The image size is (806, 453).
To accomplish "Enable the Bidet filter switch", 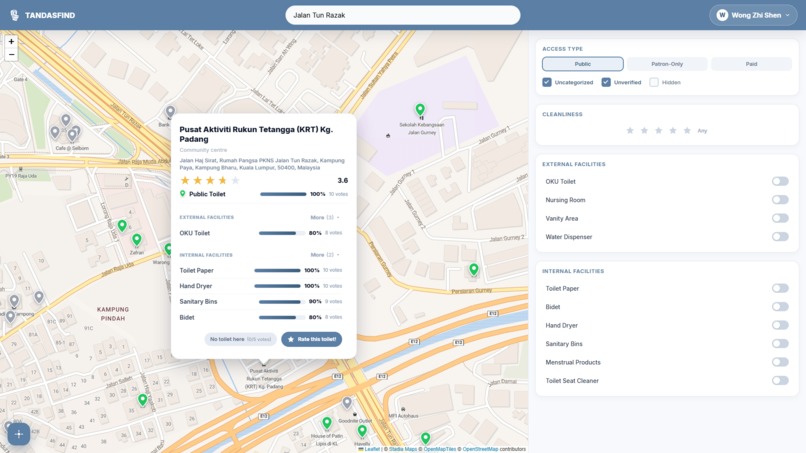I will tap(780, 307).
